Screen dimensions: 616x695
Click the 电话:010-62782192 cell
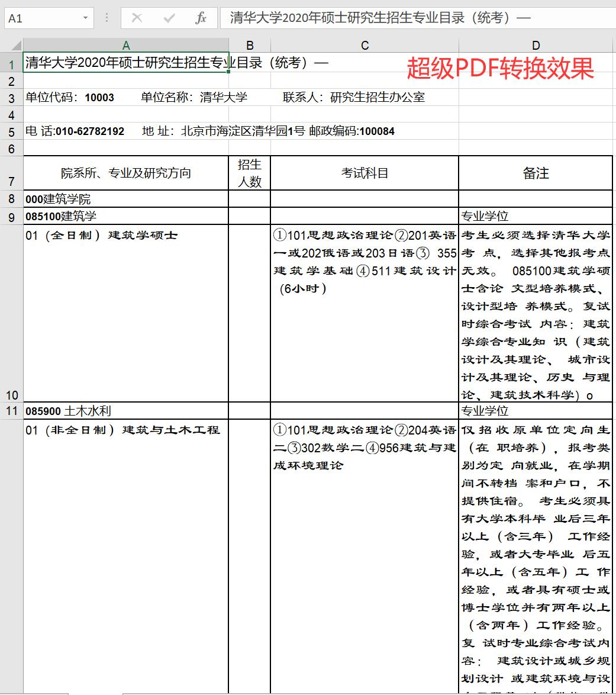(x=126, y=131)
